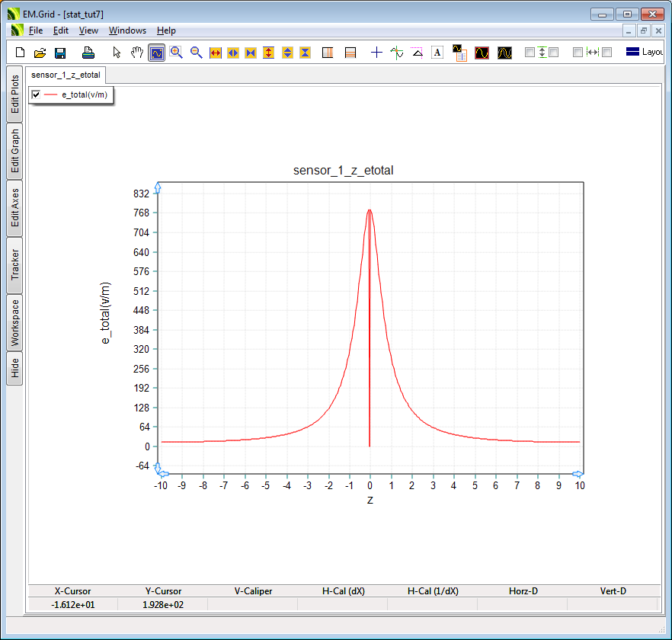
Task: Select the text annotation tool
Action: coord(437,53)
